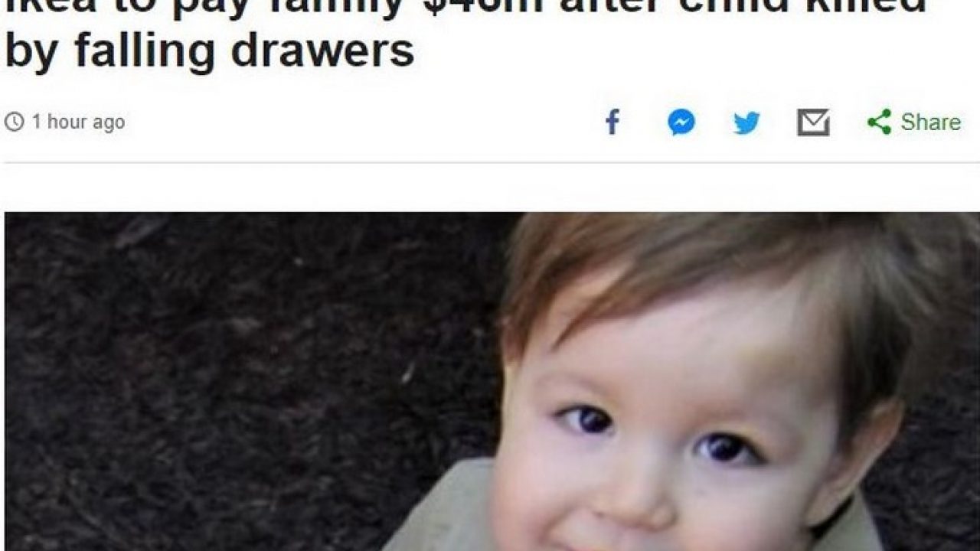This screenshot has height=551, width=980.
Task: Click the clock icon beside timestamp
Action: click(x=14, y=122)
